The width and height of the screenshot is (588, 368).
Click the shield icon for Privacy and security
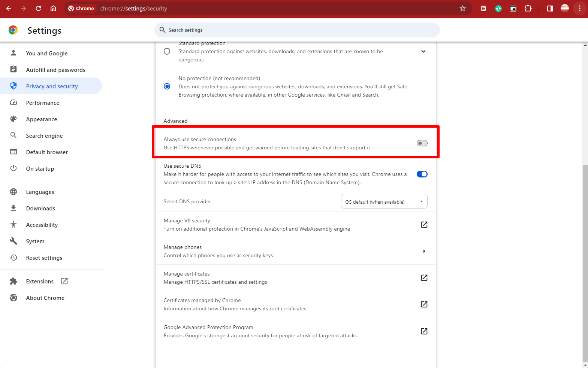click(13, 86)
